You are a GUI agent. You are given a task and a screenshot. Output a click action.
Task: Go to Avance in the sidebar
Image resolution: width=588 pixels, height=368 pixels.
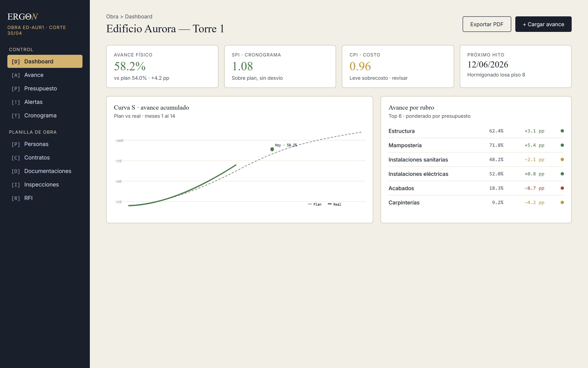pyautogui.click(x=45, y=75)
